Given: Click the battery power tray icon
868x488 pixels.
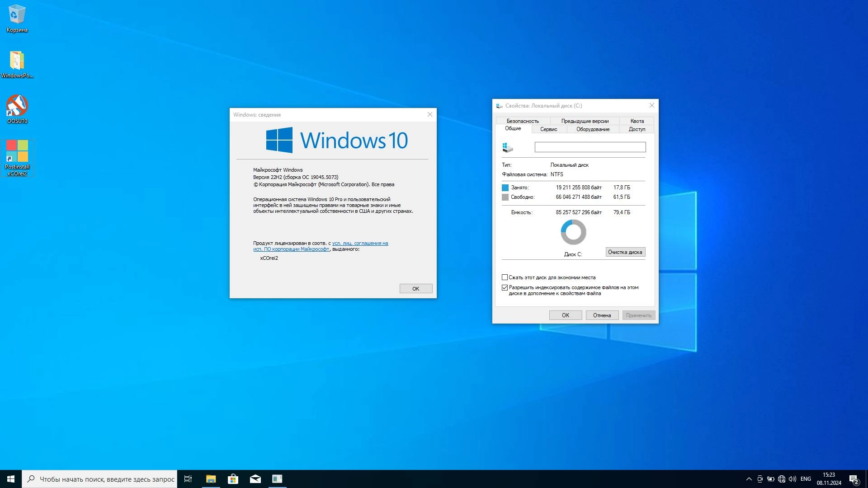Looking at the screenshot, I should click(x=771, y=479).
